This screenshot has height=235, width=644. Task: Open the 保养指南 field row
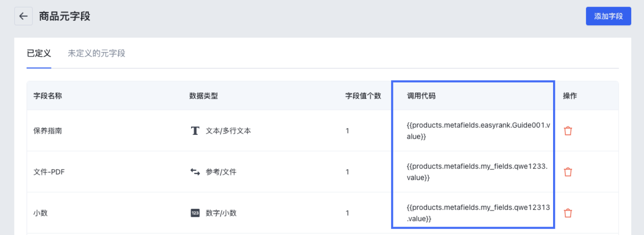point(322,131)
